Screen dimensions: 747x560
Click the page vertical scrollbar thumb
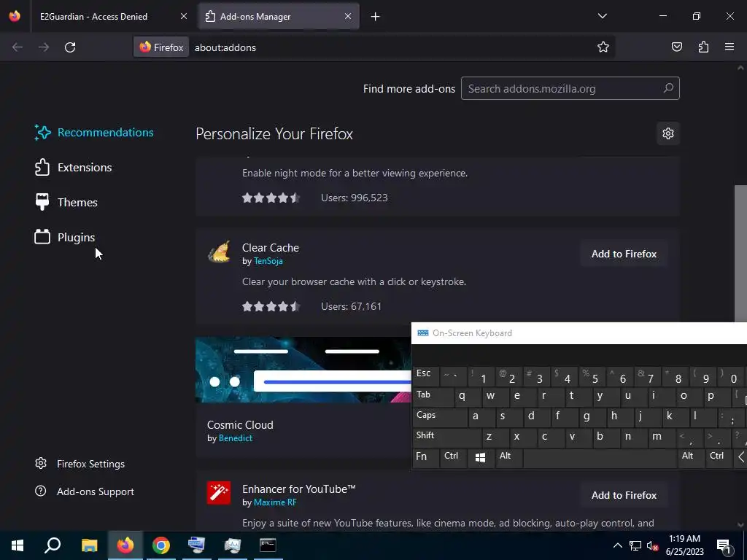pos(740,253)
